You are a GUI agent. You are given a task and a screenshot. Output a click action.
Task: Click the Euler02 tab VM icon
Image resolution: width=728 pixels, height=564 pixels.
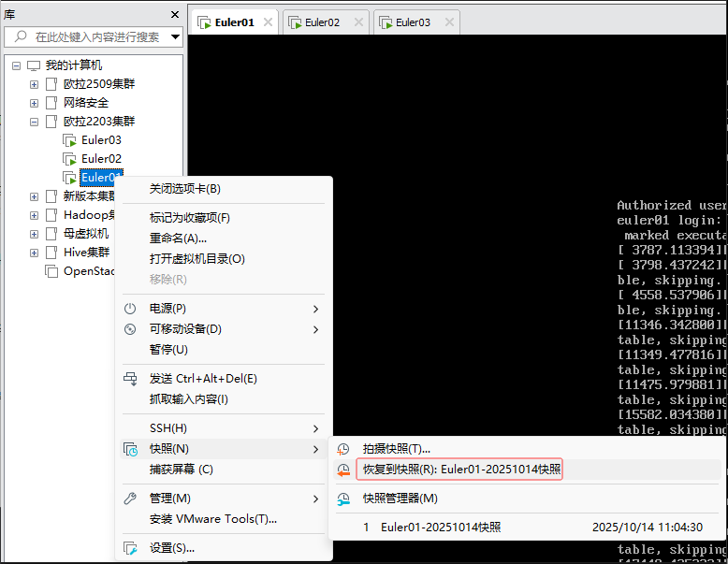coord(296,22)
